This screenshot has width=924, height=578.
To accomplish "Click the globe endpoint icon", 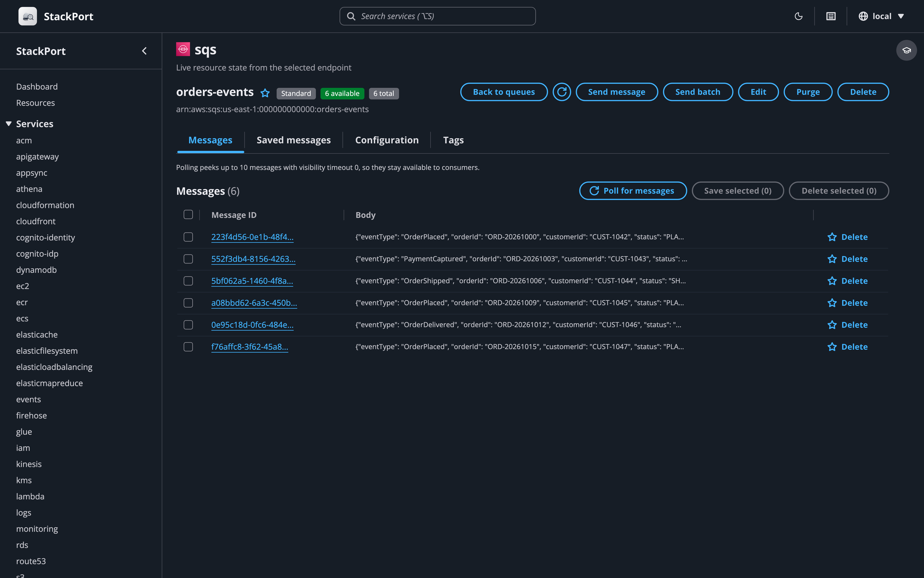I will coord(863,16).
